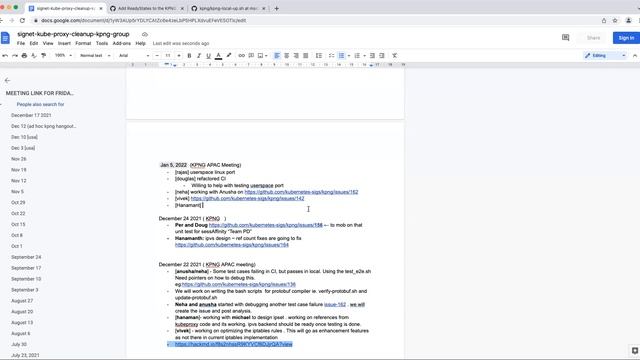Jump to Nov 26 in outline
This screenshot has height=360, width=640.
point(19,159)
